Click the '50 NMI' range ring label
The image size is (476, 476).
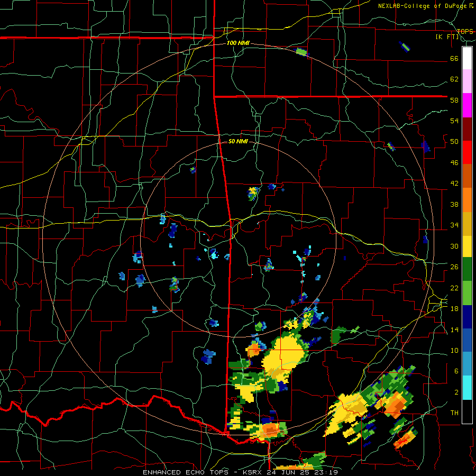238,141
